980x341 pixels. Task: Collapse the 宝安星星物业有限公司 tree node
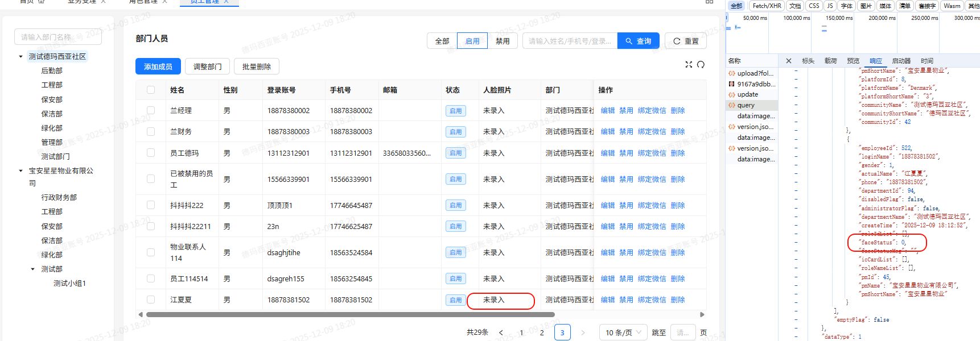[x=21, y=170]
